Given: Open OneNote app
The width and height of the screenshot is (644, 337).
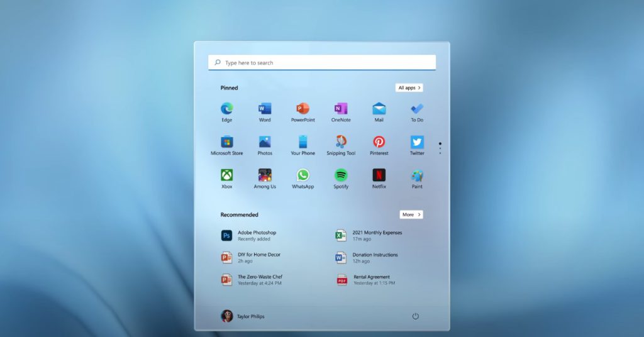Looking at the screenshot, I should click(341, 112).
